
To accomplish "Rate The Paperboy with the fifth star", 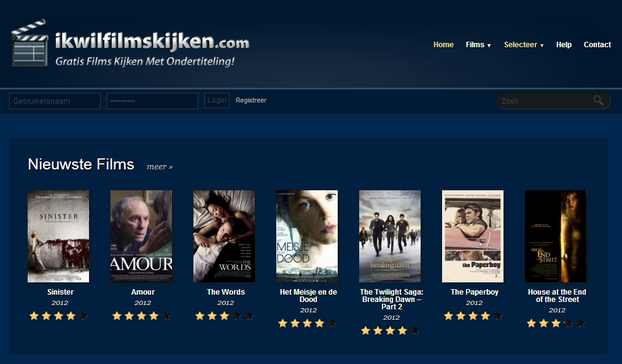I will 498,316.
